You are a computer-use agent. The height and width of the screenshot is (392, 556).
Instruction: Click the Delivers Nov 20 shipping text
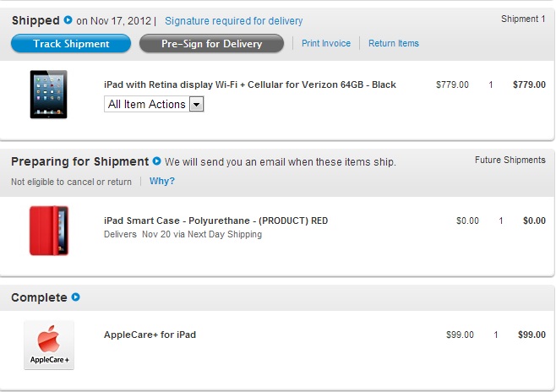183,234
